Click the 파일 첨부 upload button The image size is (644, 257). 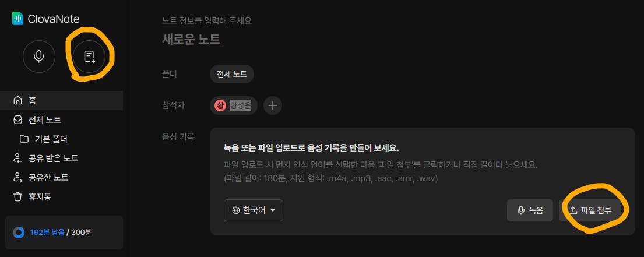pyautogui.click(x=590, y=210)
